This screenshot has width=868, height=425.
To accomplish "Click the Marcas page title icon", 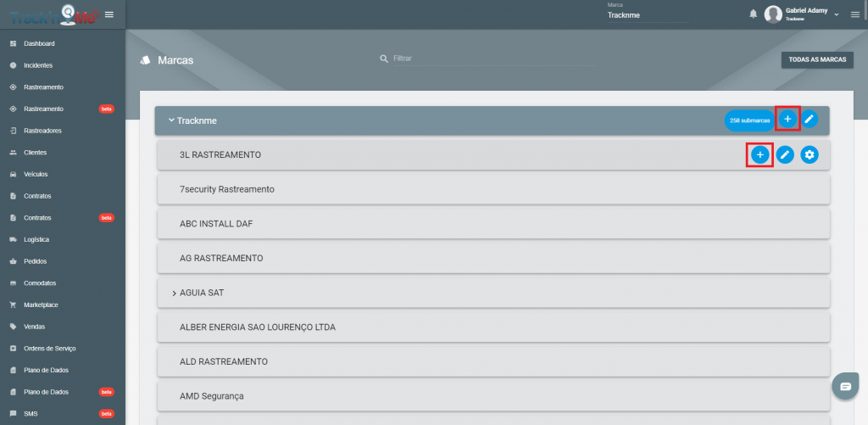I will tap(145, 60).
